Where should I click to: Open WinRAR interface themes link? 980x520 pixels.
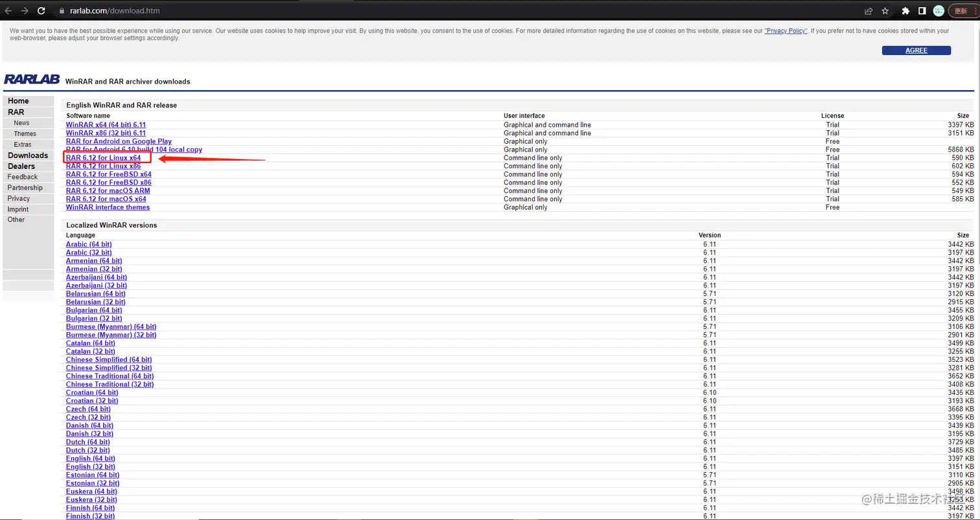108,207
